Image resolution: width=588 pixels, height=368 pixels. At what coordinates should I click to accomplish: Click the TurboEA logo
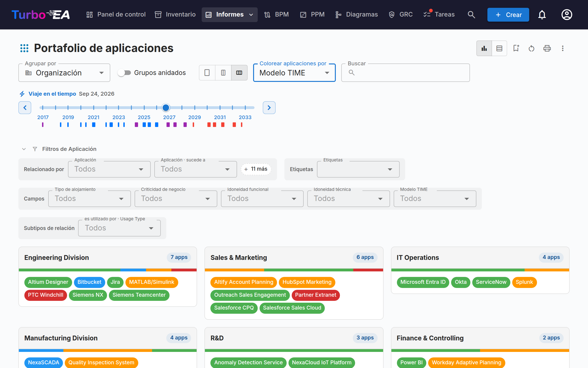pos(41,14)
